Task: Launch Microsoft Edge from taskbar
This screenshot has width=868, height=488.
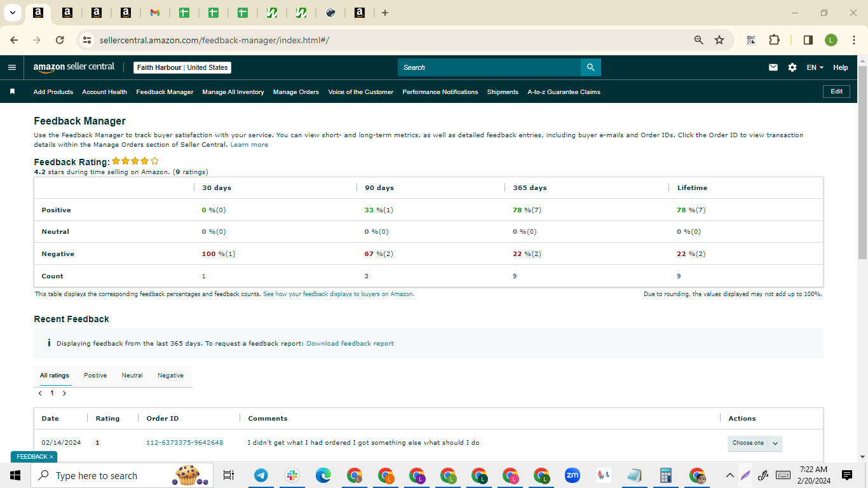Action: pos(323,475)
